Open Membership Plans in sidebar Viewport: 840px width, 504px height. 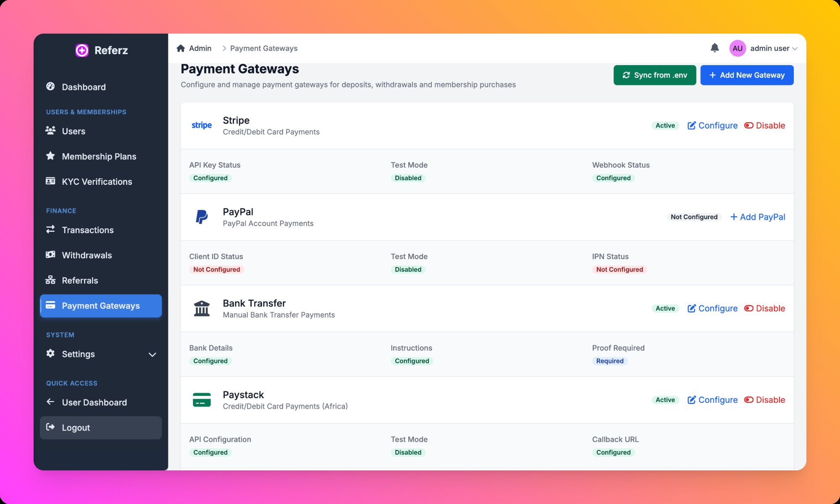click(x=99, y=157)
